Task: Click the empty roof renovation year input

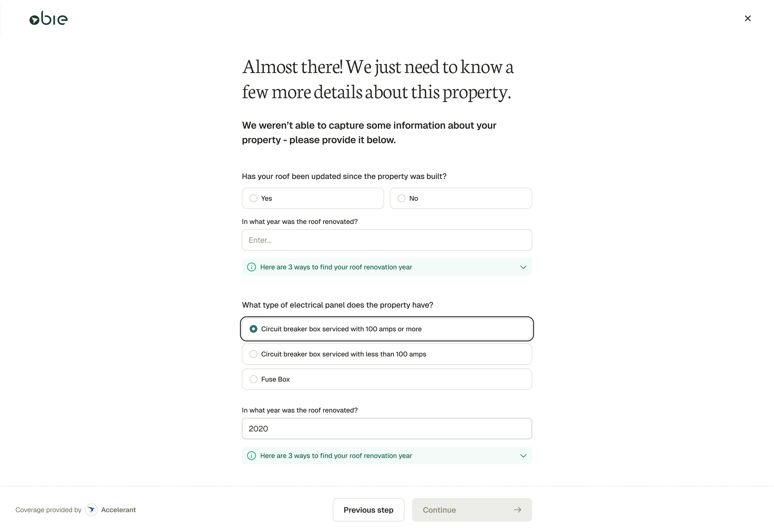Action: click(x=387, y=240)
